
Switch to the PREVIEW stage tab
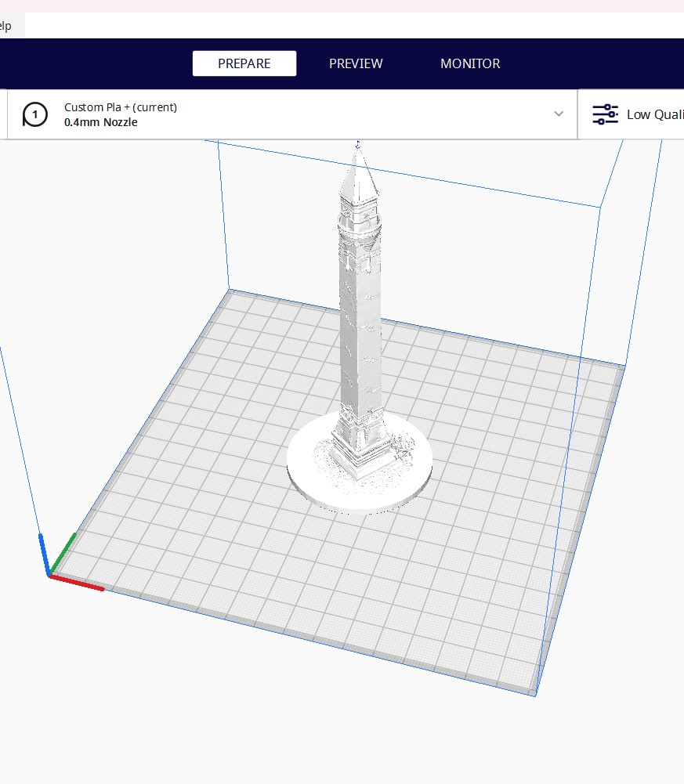pyautogui.click(x=356, y=63)
